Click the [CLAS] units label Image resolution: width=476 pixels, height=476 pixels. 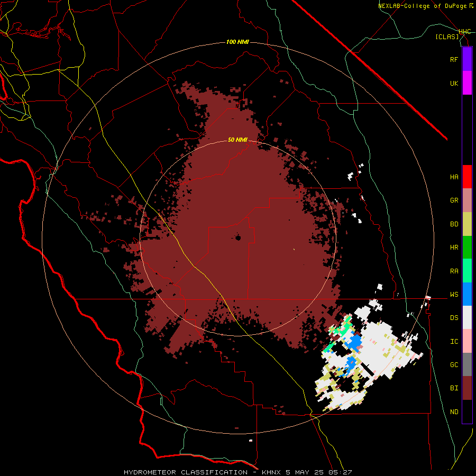tap(447, 37)
